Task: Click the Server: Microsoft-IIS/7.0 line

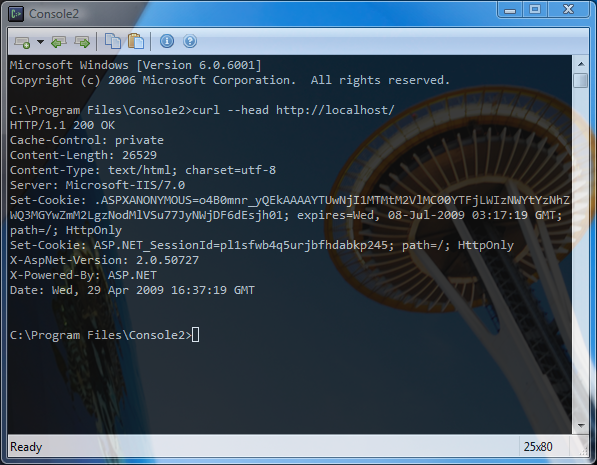Action: [97, 185]
